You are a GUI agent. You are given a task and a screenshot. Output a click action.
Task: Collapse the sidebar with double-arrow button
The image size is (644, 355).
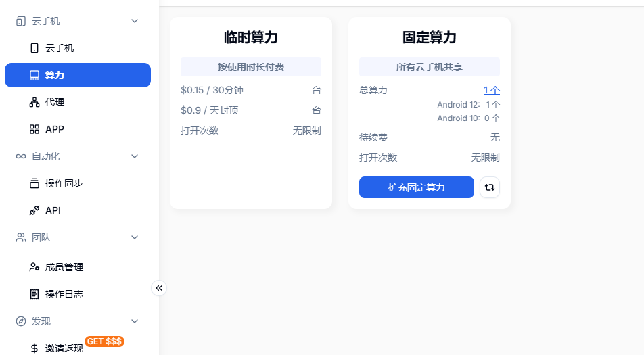tap(159, 288)
